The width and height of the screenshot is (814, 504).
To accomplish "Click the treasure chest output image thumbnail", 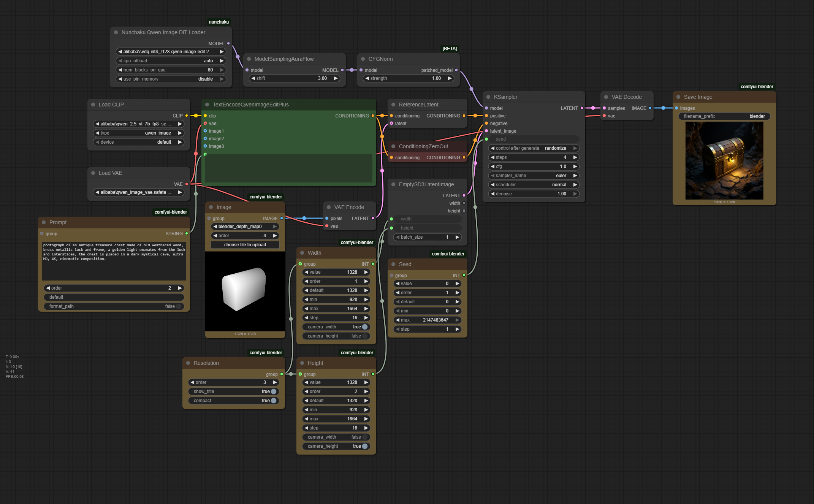I will (724, 160).
